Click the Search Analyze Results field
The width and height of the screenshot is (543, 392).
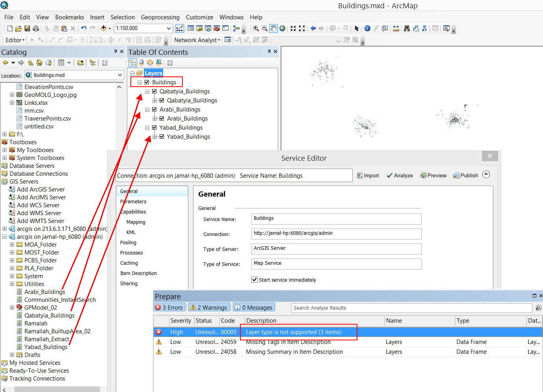coord(411,308)
